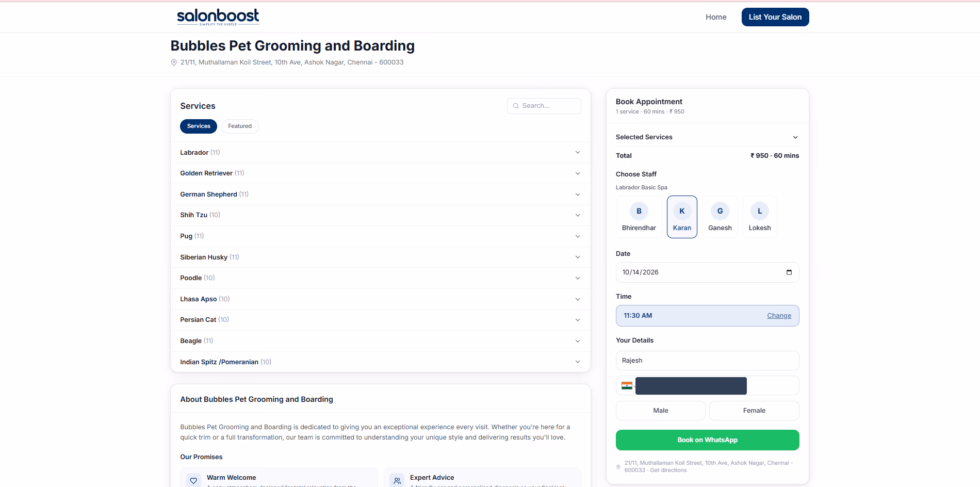Choose staff avatar G for Ganesh
Image resolution: width=980 pixels, height=487 pixels.
720,211
